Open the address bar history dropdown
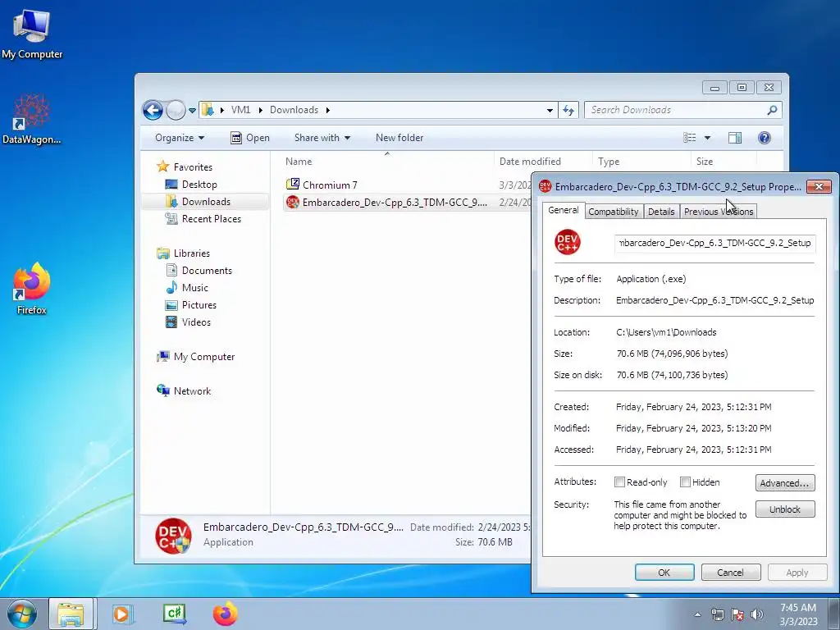This screenshot has width=840, height=630. point(550,111)
